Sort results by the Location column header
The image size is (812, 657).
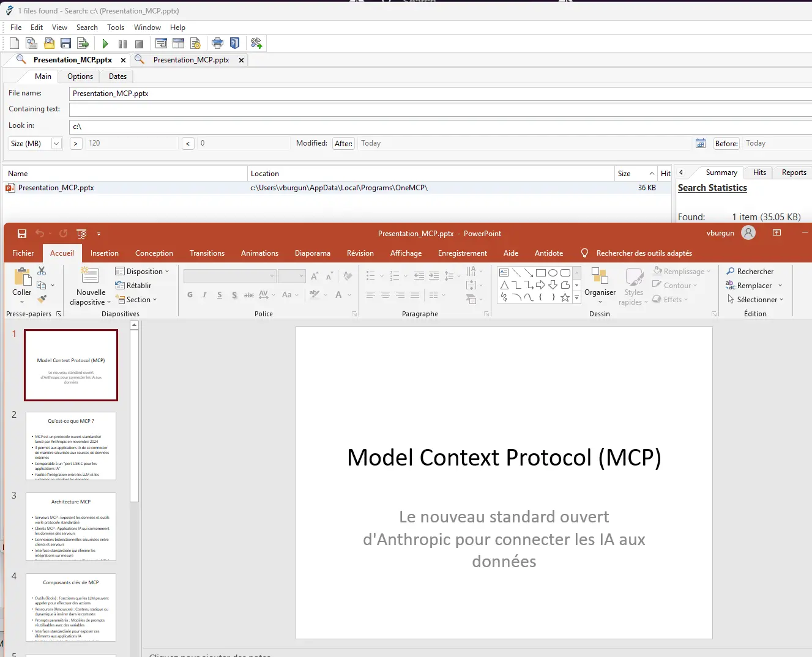[431, 174]
